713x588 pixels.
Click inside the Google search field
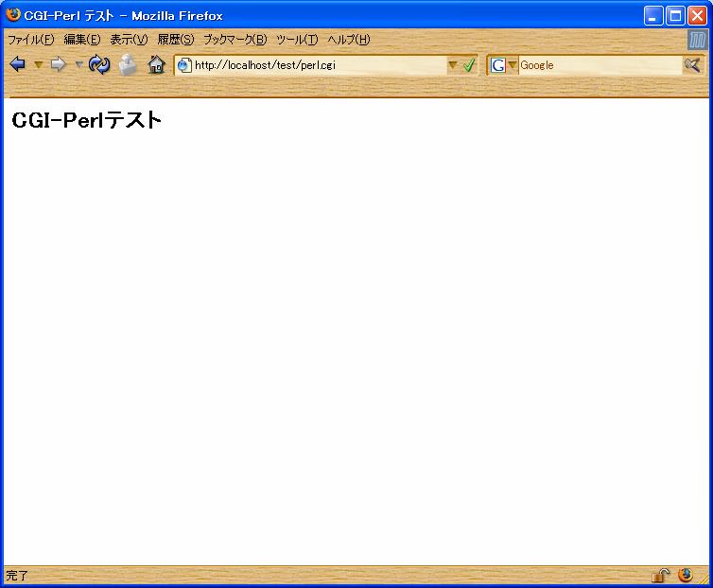[596, 65]
